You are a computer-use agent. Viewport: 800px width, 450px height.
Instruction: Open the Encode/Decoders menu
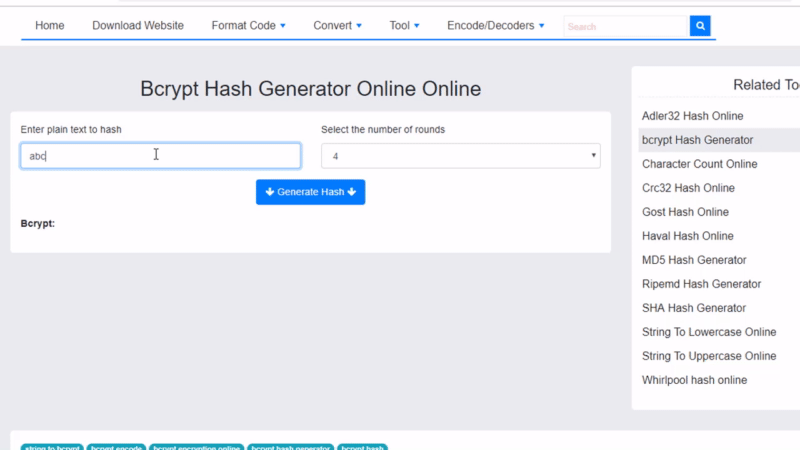(496, 26)
